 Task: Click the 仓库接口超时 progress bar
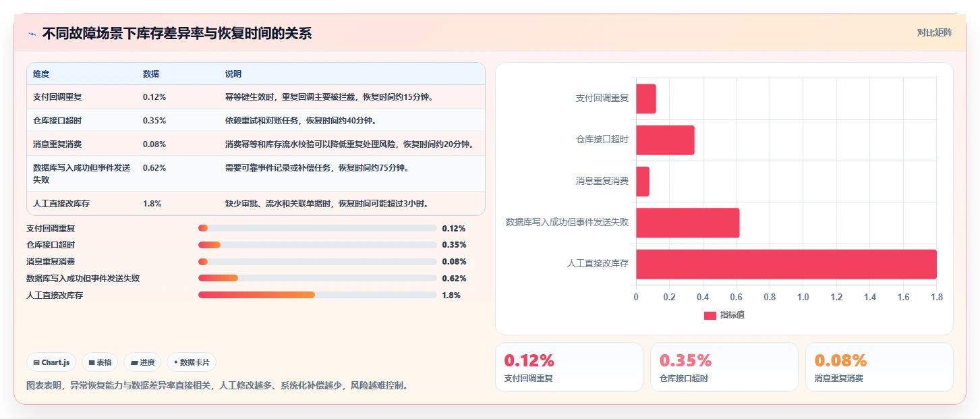pos(317,245)
